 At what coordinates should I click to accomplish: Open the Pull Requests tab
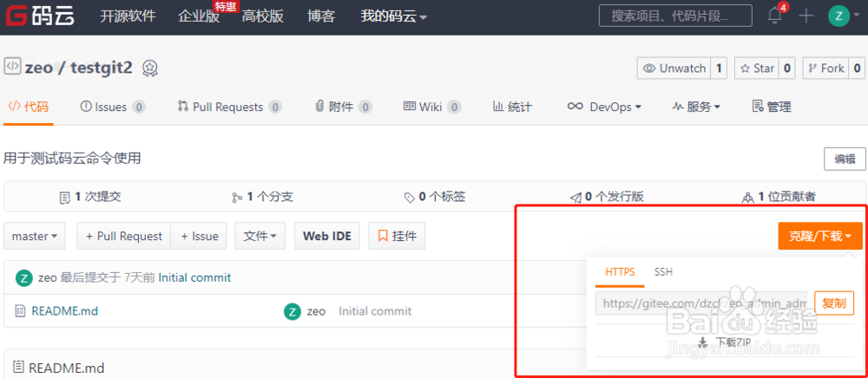click(230, 107)
